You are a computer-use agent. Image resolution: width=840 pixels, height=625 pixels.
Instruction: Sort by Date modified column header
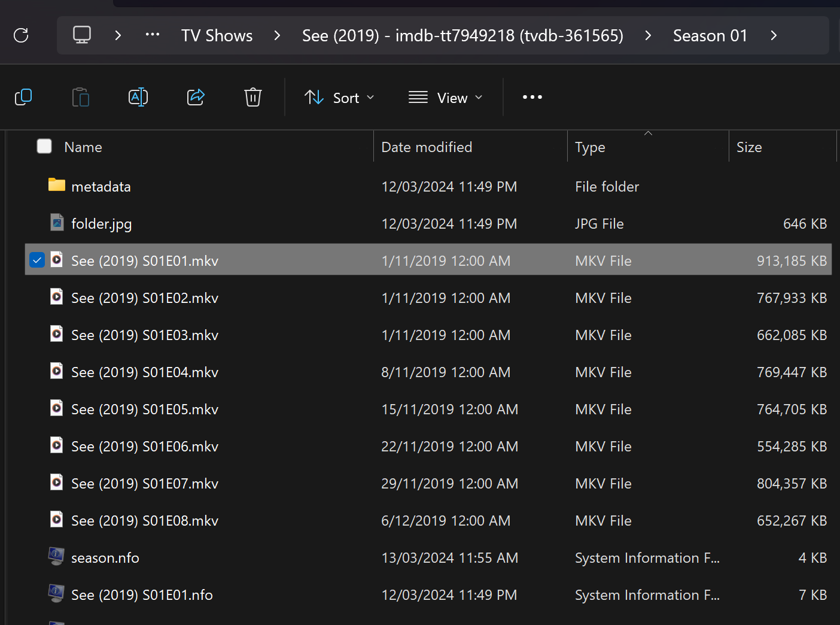[x=427, y=147]
